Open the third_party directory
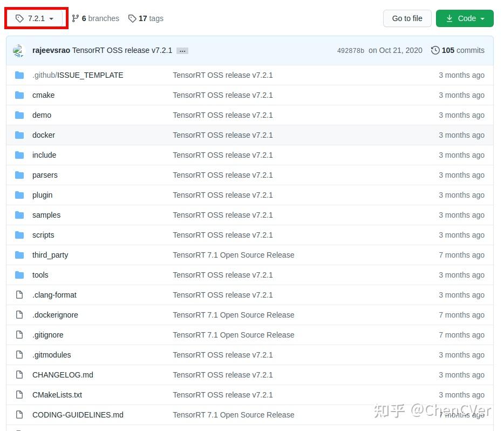The width and height of the screenshot is (504, 431). pyautogui.click(x=50, y=255)
